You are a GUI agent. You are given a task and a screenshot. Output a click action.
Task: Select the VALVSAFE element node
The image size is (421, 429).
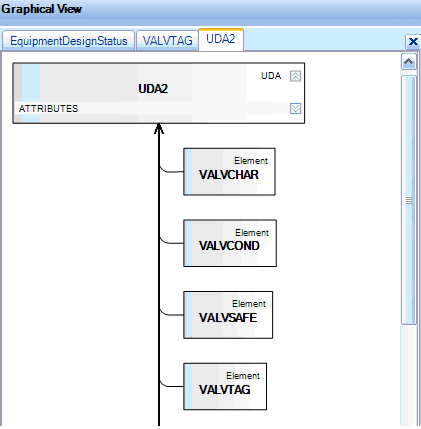click(228, 315)
